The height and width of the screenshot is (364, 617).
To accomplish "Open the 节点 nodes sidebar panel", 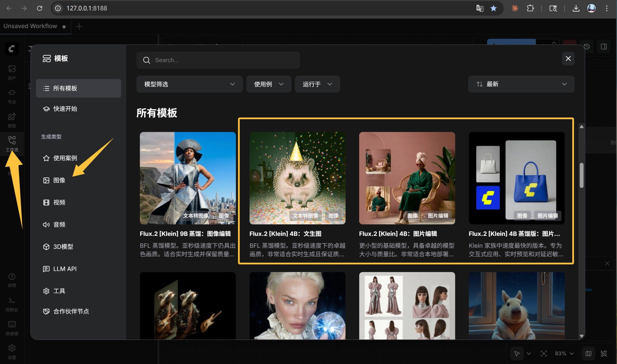I will 12,93.
